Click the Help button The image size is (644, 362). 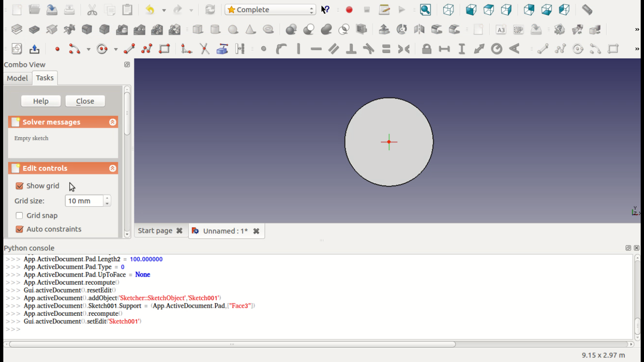[x=41, y=101]
